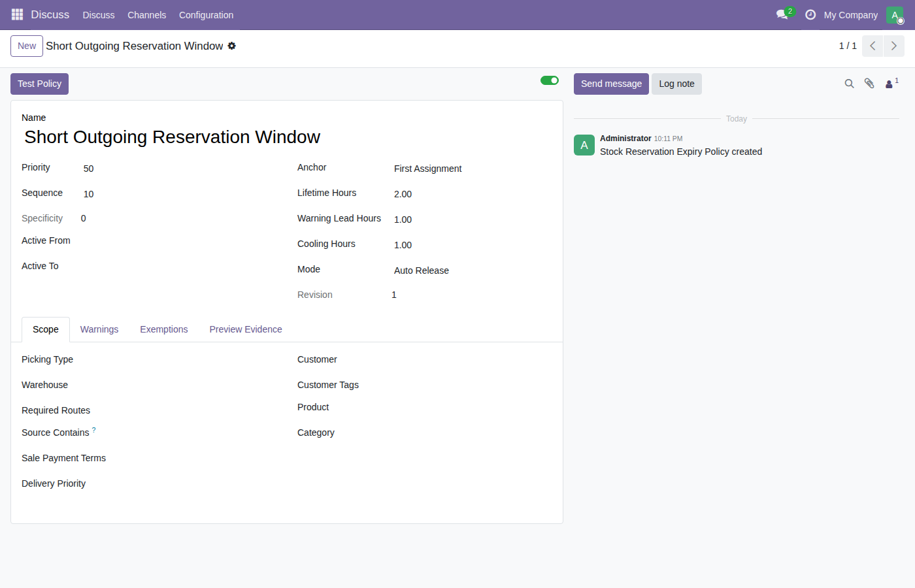Switch to the Exemptions tab
915x588 pixels.
[164, 329]
